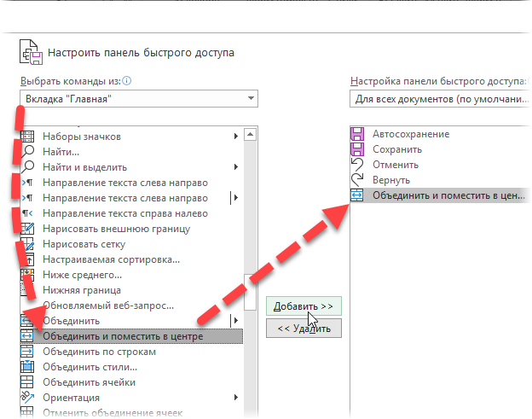Click the Find magnifier icon beside Найти...

pyautogui.click(x=27, y=151)
